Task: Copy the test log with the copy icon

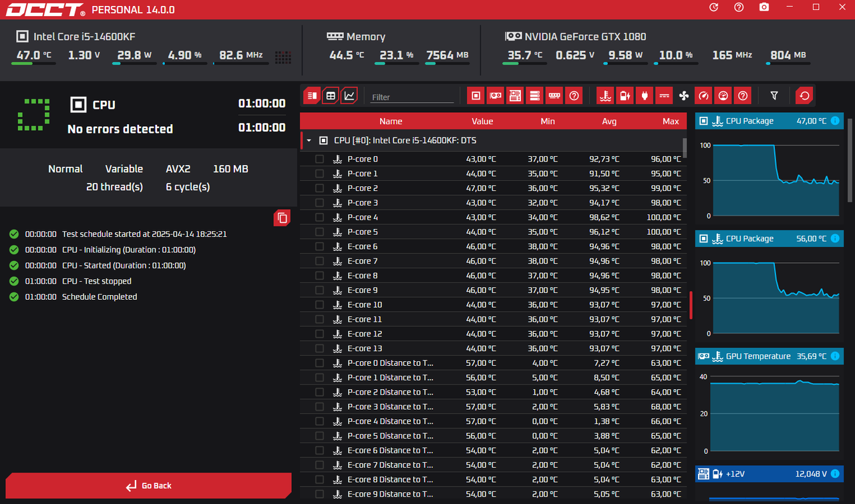Action: [x=281, y=218]
